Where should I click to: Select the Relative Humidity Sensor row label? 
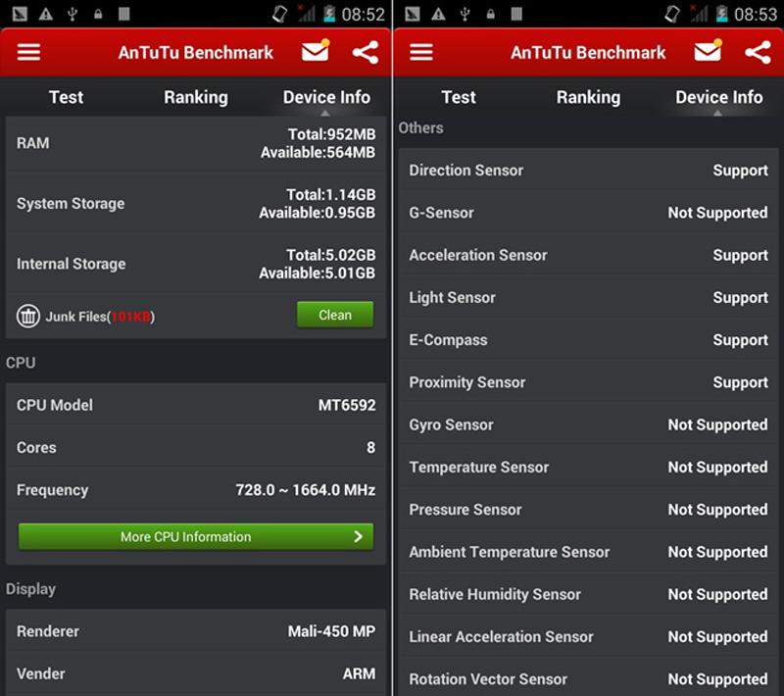click(495, 594)
